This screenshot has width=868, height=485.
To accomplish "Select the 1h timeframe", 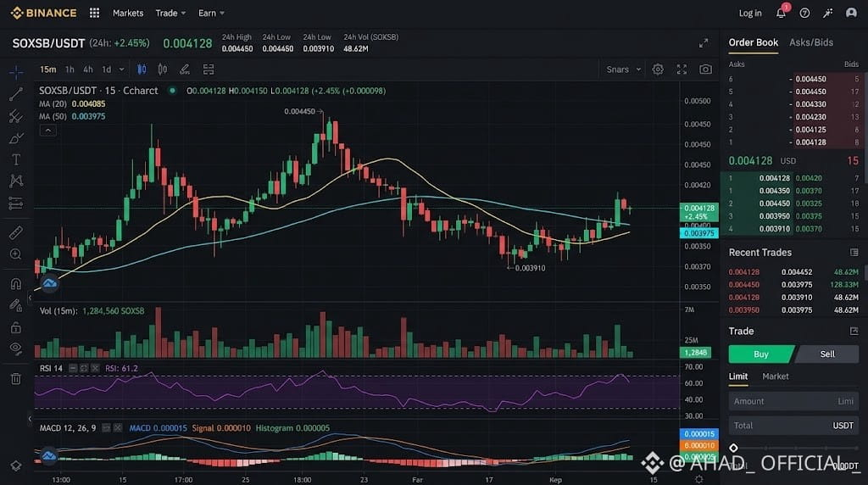I will click(x=70, y=70).
